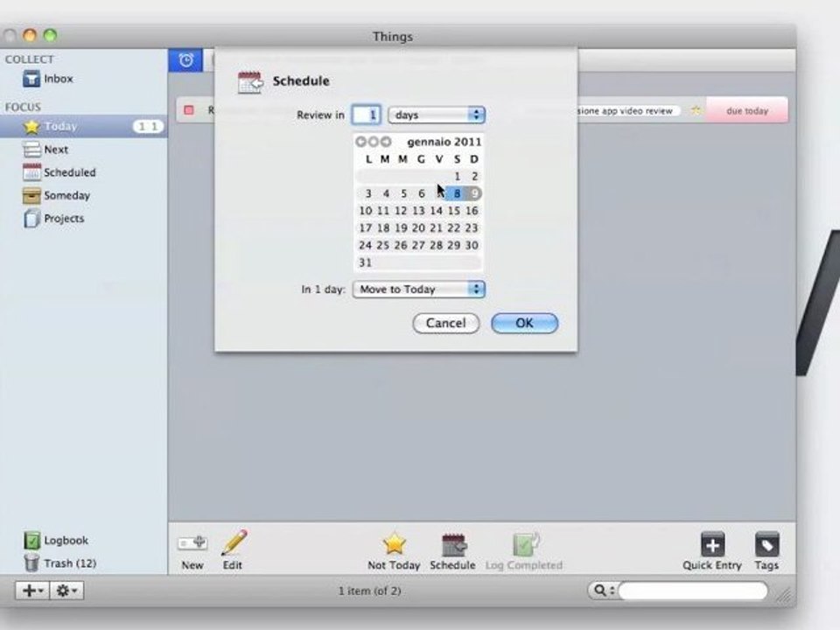840x630 pixels.
Task: Select day 12 in the calendar
Action: [401, 211]
